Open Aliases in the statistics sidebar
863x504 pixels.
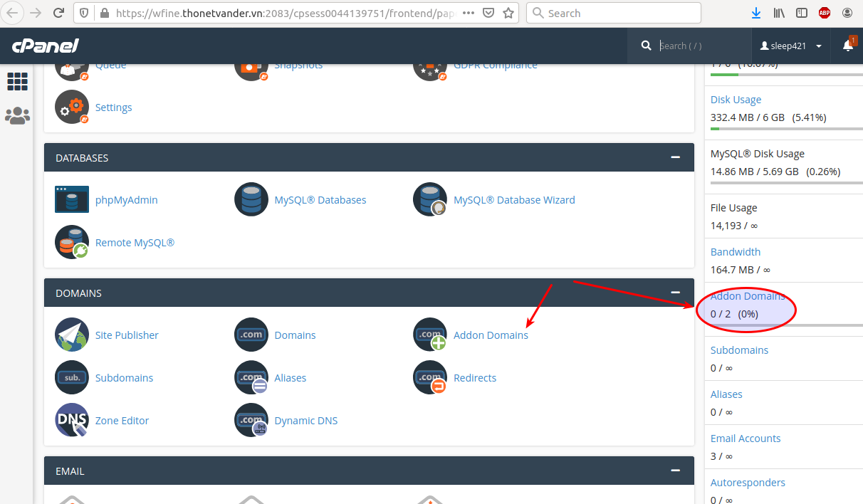tap(726, 394)
